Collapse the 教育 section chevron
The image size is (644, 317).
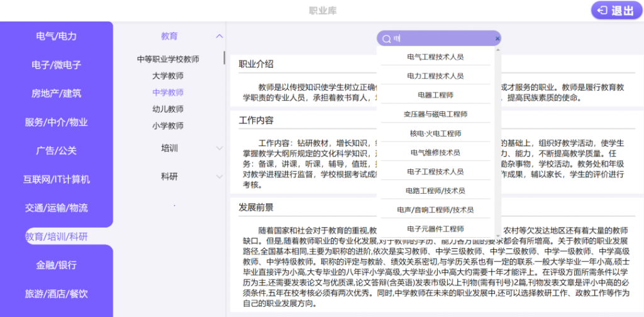pos(219,36)
